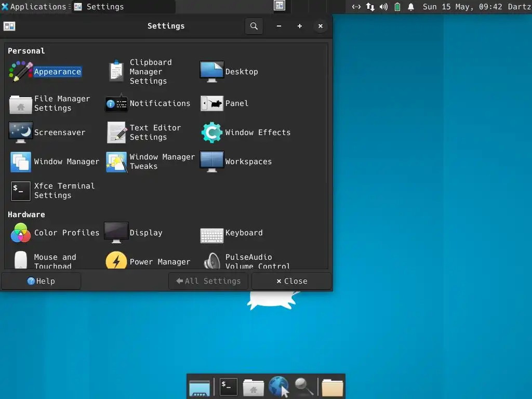Open Text Editor Settings icon

coord(116,132)
